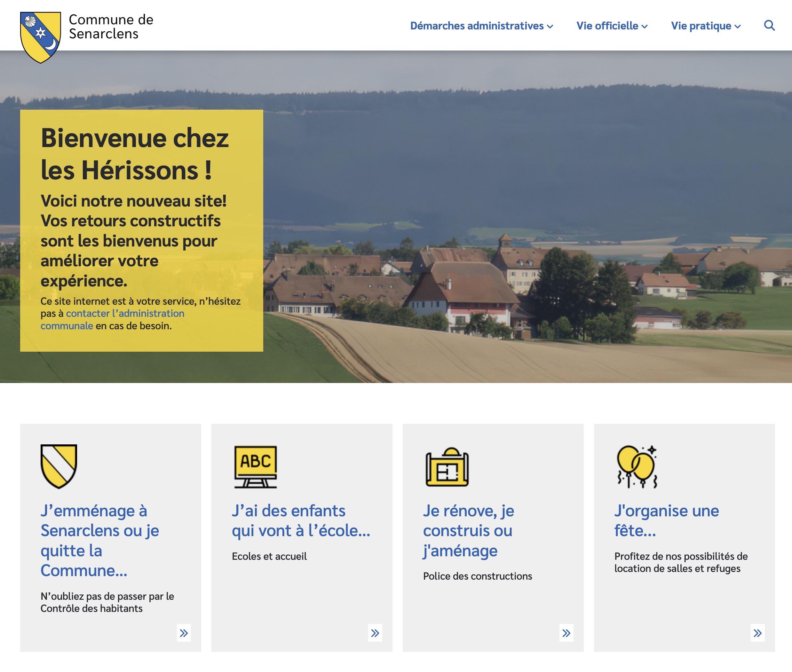Open the search function via the magnifier icon
This screenshot has width=792, height=672.
point(770,26)
